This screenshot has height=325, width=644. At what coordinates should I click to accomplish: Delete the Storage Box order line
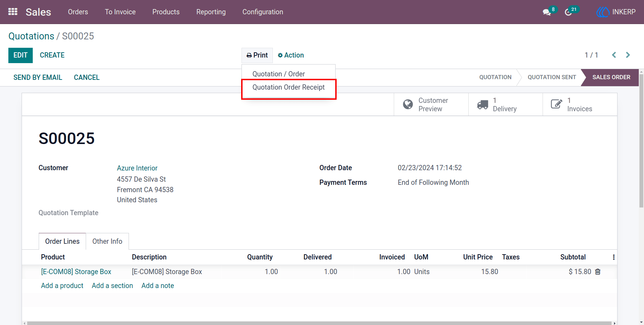point(598,272)
